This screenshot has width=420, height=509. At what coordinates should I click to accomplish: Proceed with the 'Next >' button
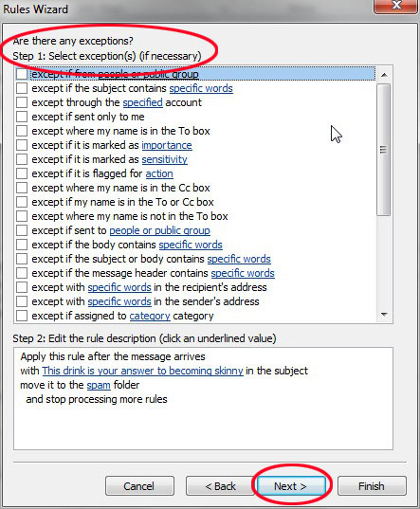pos(291,486)
